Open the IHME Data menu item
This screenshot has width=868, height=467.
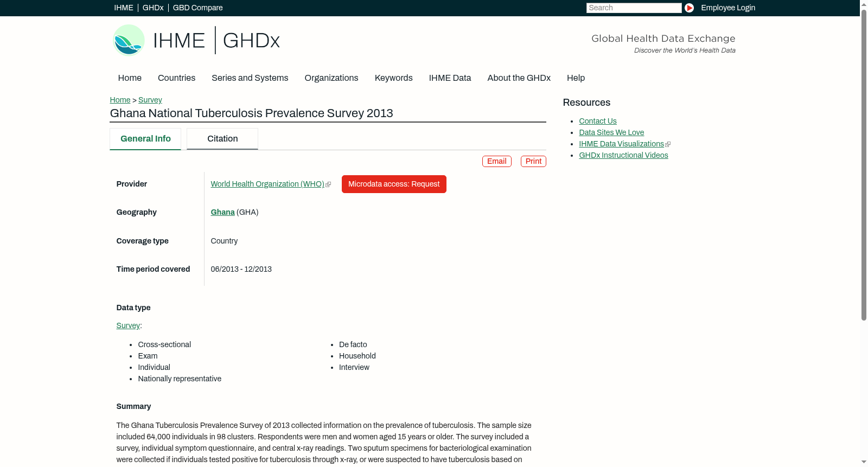[x=450, y=78]
